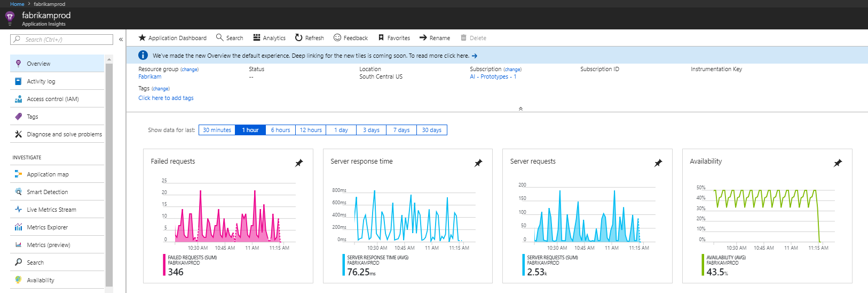
Task: Click the Feedback smiley icon
Action: (x=337, y=38)
